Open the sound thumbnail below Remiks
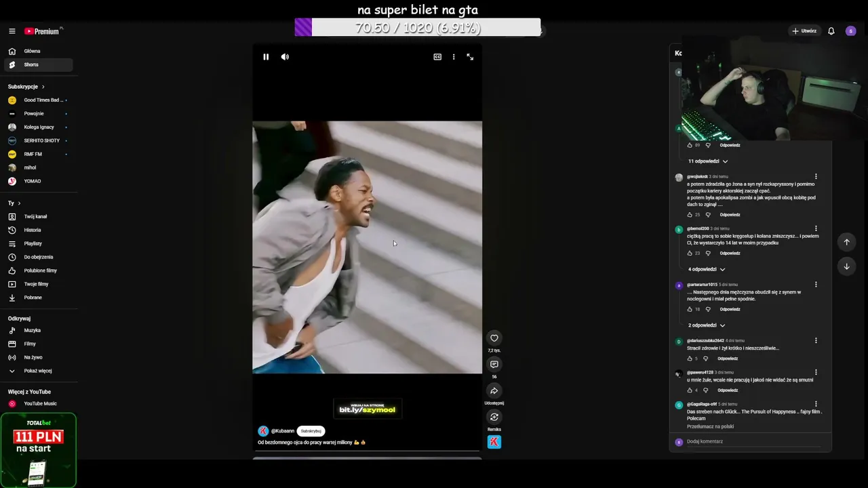868x488 pixels. (494, 442)
